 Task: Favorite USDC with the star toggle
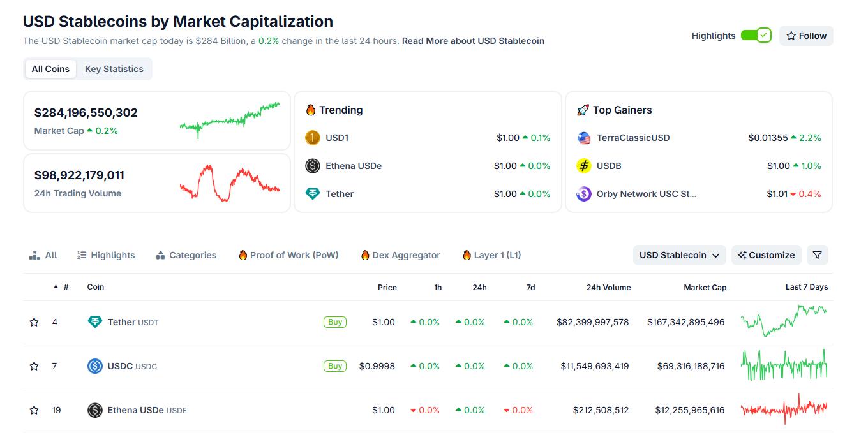34,366
